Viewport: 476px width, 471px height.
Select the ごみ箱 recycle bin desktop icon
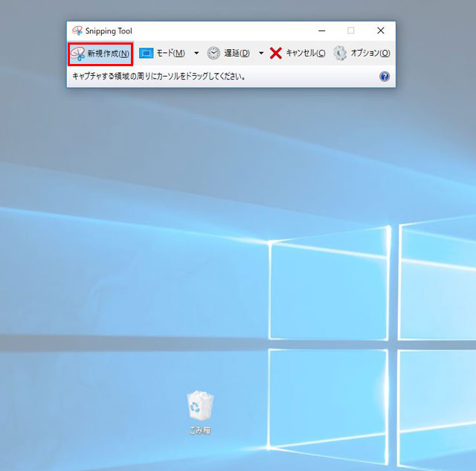coord(200,411)
